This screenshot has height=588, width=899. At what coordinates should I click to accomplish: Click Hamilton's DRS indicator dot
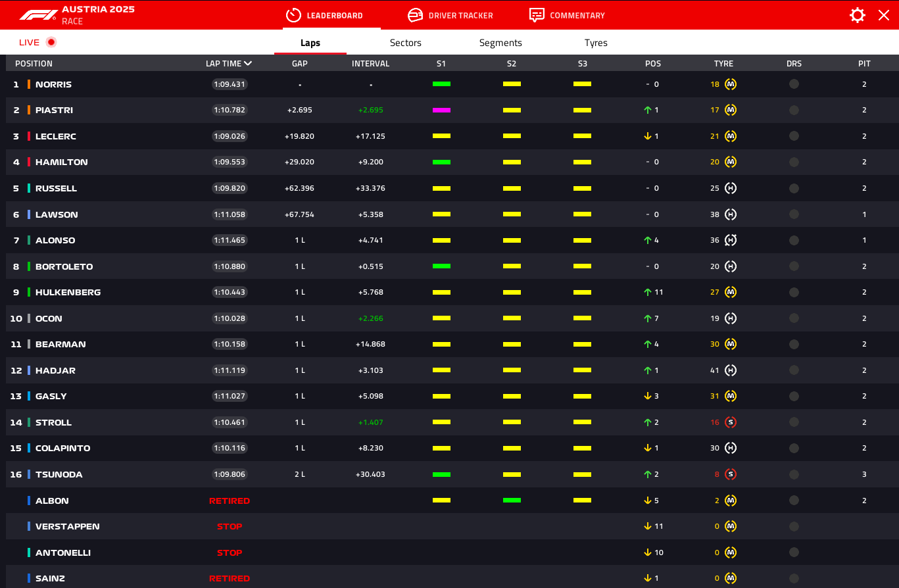[794, 162]
